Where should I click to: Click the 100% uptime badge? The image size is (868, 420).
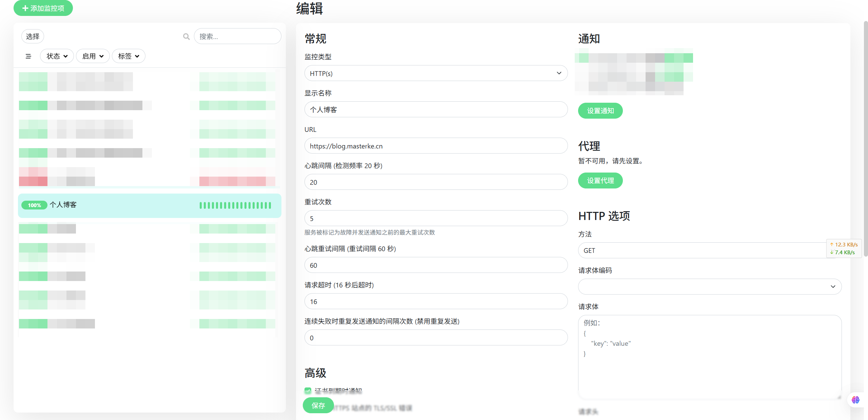[x=34, y=205]
